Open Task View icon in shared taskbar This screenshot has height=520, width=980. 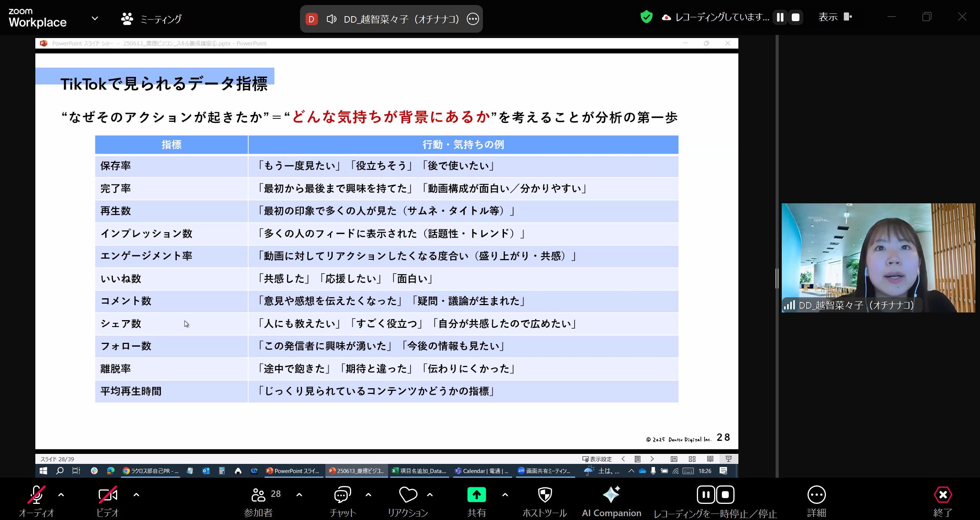(76, 471)
